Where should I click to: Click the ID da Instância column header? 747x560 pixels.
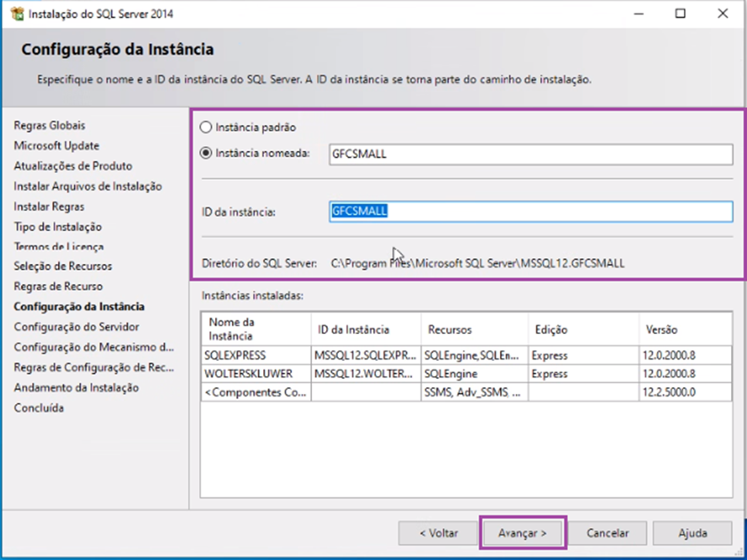click(x=366, y=329)
